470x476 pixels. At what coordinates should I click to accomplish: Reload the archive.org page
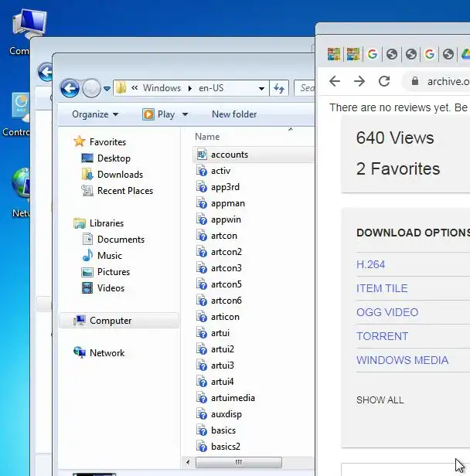(384, 81)
